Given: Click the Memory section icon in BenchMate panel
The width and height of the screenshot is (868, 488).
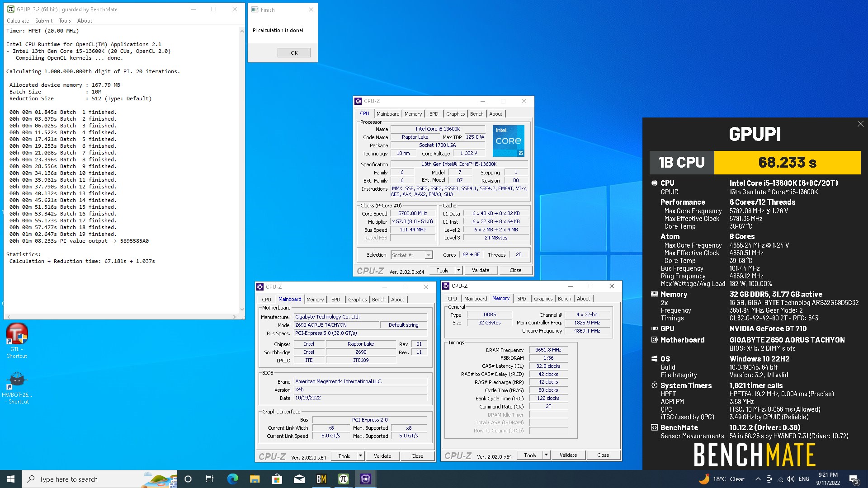Looking at the screenshot, I should coord(654,294).
